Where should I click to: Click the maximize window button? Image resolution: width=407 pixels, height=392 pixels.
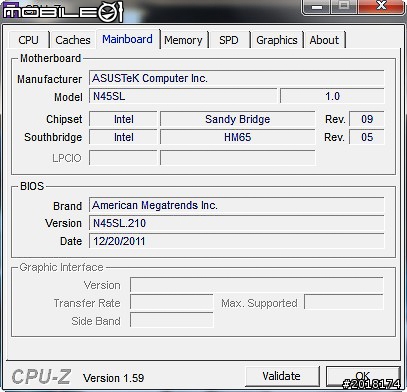pos(343,6)
